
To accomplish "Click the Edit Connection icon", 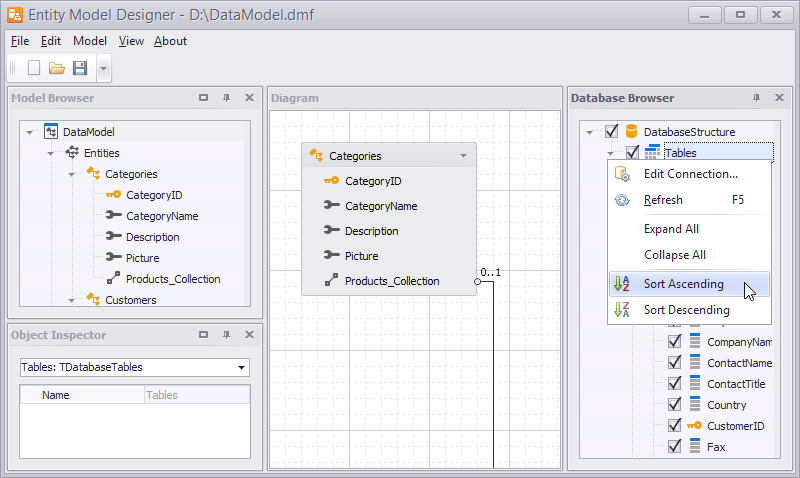I will pos(623,174).
